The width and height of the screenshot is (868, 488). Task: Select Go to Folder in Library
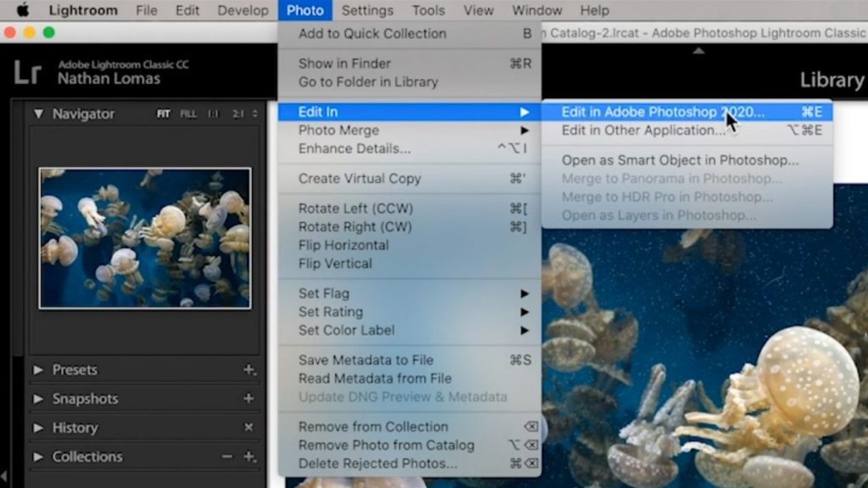(409, 82)
